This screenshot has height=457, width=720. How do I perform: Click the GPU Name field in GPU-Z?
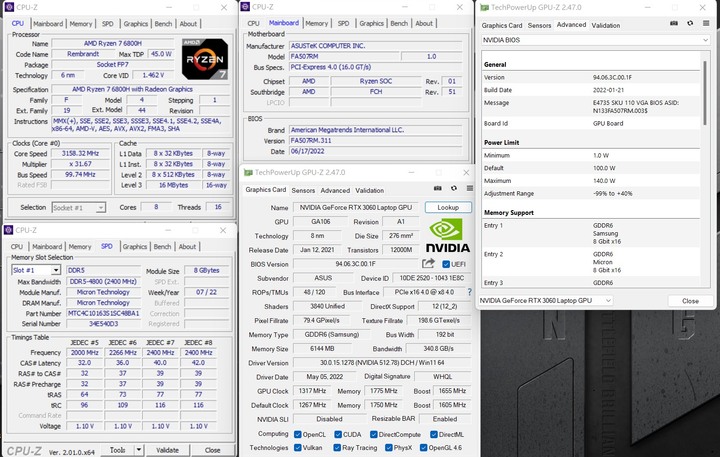coord(355,208)
